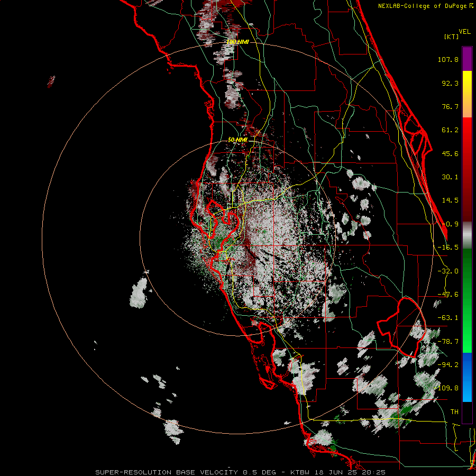Click the 45.6 scale value
This screenshot has height=476, width=476.
click(x=450, y=153)
